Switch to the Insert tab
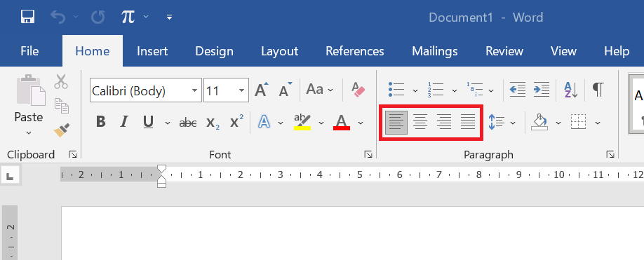644x260 pixels. (x=152, y=51)
